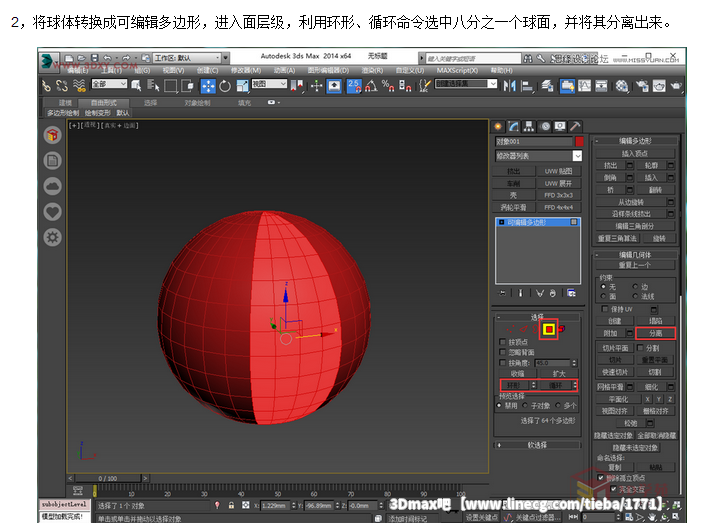Select the Element sub-object level icon
This screenshot has height=523, width=702.
click(x=561, y=329)
